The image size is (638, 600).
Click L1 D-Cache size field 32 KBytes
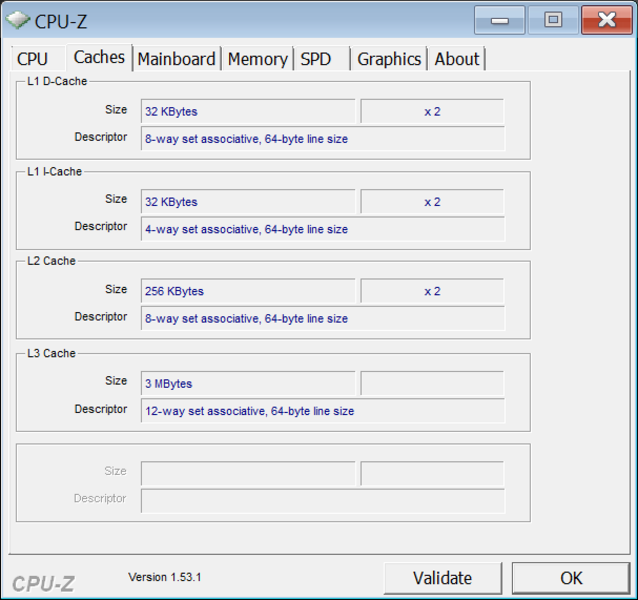click(x=248, y=111)
